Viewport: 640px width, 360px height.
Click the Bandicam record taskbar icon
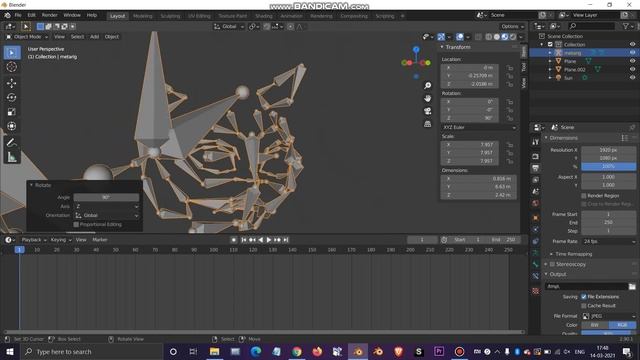tap(459, 351)
